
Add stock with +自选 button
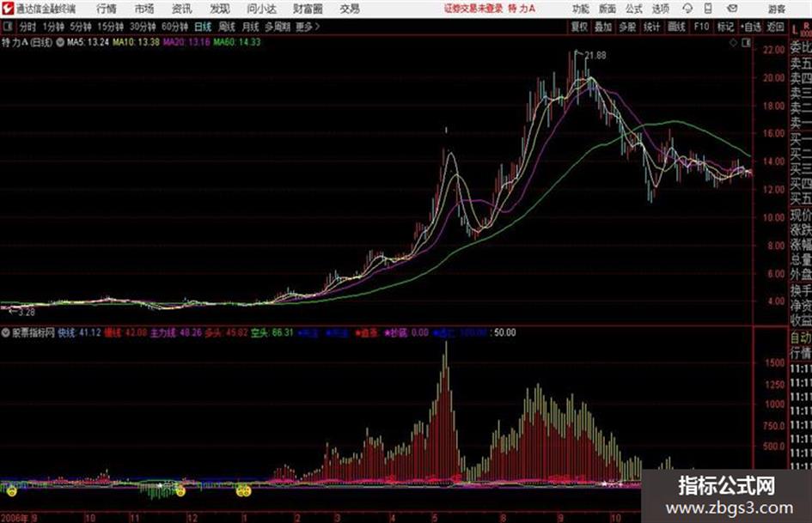pyautogui.click(x=751, y=27)
